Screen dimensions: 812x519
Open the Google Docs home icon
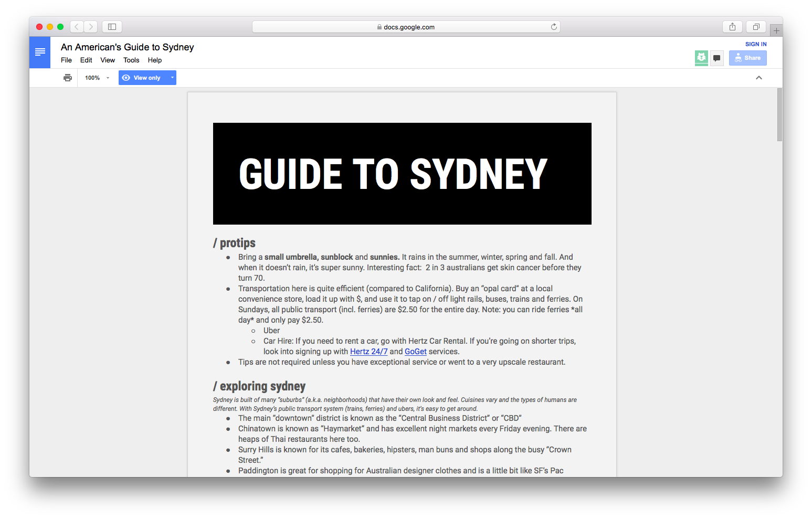click(40, 52)
